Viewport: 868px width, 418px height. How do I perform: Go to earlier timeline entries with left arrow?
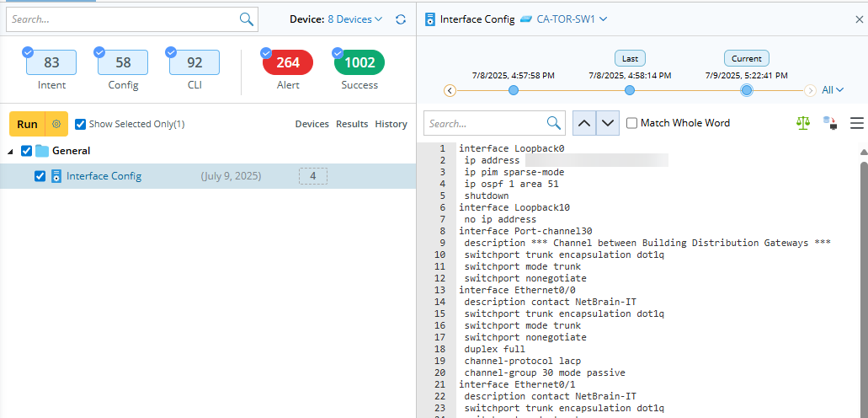click(x=450, y=90)
